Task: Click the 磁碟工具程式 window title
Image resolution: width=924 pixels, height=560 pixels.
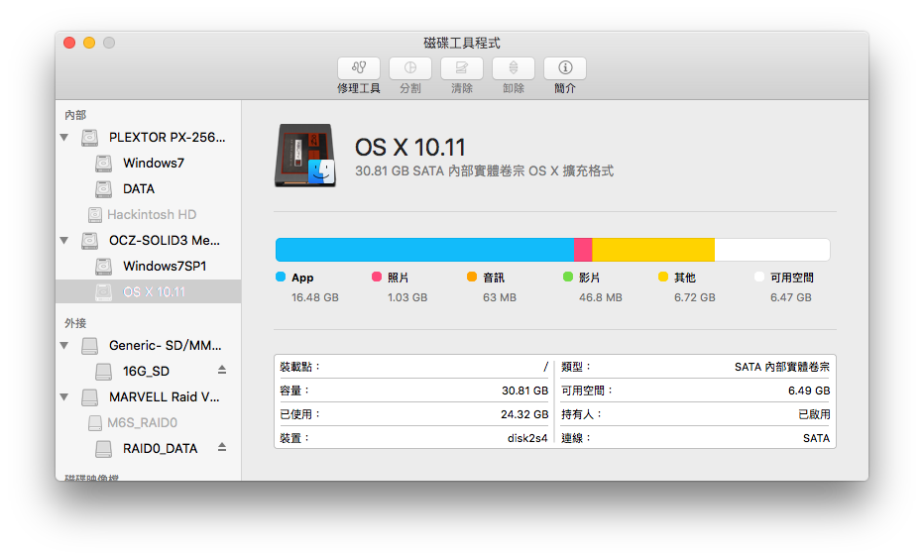Action: (462, 43)
